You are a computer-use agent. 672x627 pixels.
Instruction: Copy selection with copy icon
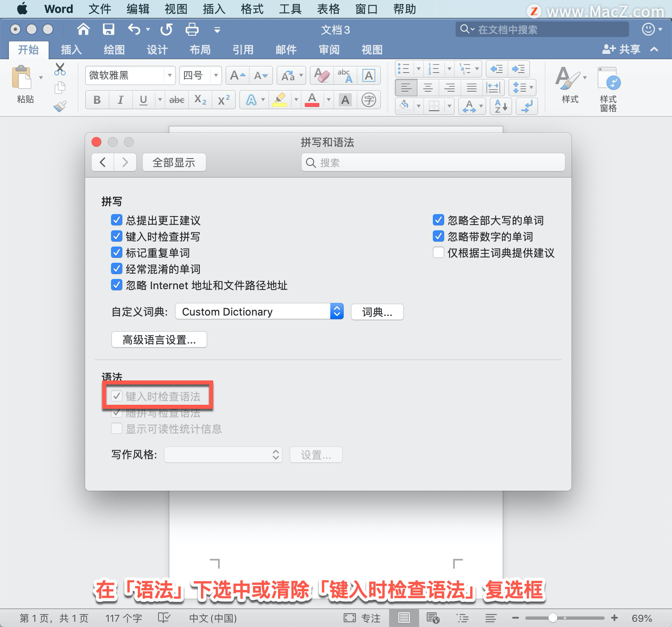click(x=60, y=88)
